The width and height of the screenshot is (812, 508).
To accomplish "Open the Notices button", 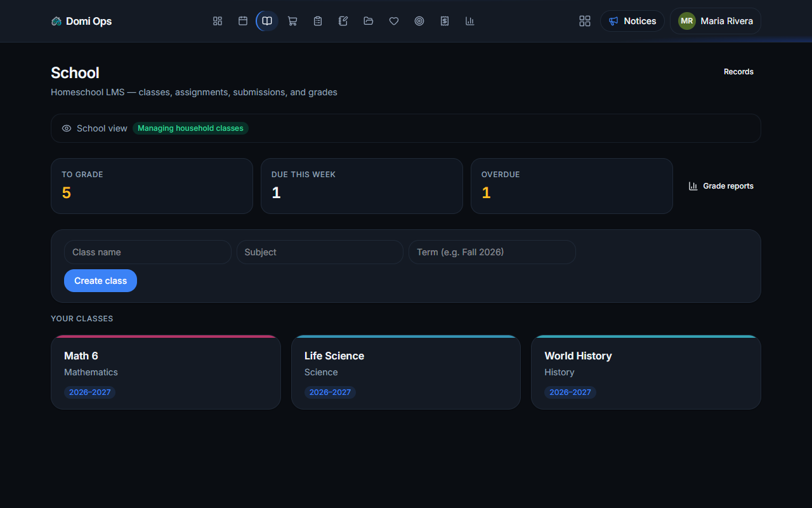I will tap(632, 21).
